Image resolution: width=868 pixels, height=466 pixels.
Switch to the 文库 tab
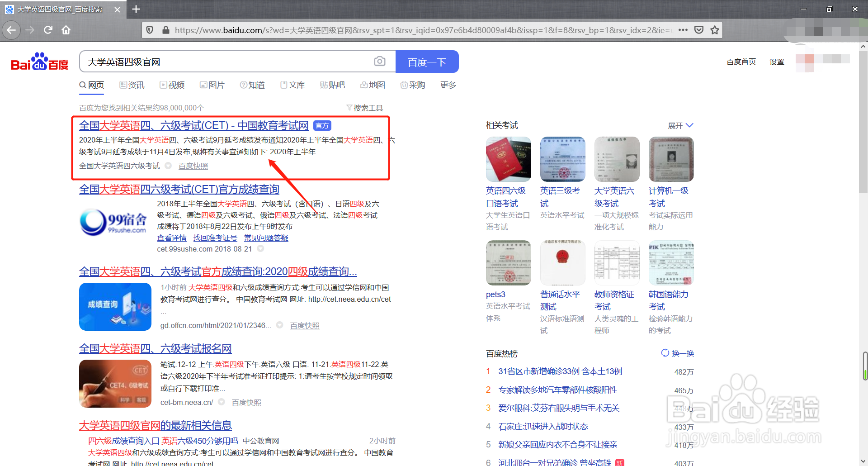pyautogui.click(x=292, y=85)
